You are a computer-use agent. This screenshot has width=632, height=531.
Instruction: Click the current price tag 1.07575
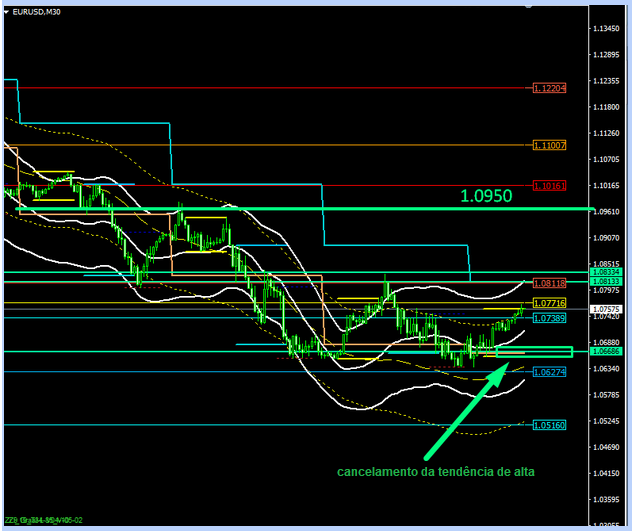coord(607,310)
